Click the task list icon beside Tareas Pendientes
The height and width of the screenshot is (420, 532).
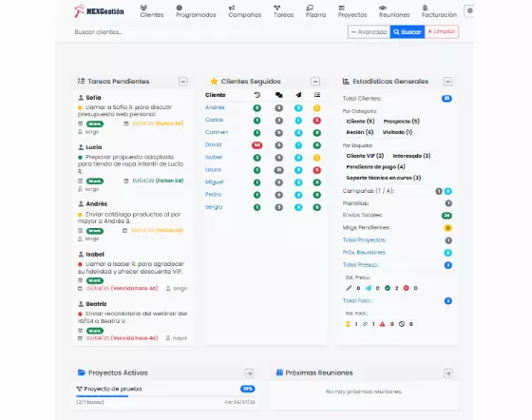click(81, 81)
